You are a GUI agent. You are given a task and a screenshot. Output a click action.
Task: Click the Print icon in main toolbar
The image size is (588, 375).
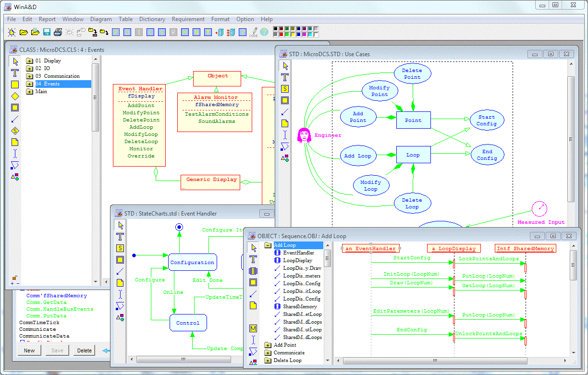(x=58, y=32)
